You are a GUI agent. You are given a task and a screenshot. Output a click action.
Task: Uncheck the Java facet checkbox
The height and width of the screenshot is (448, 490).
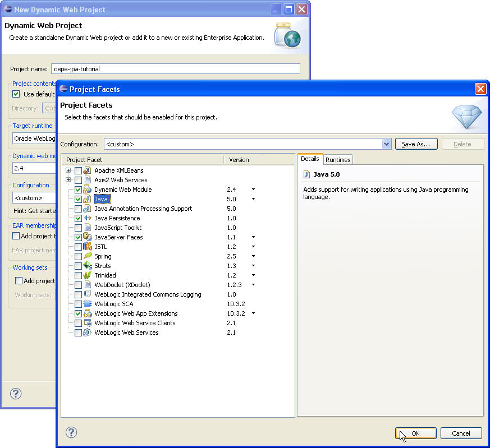[x=78, y=199]
